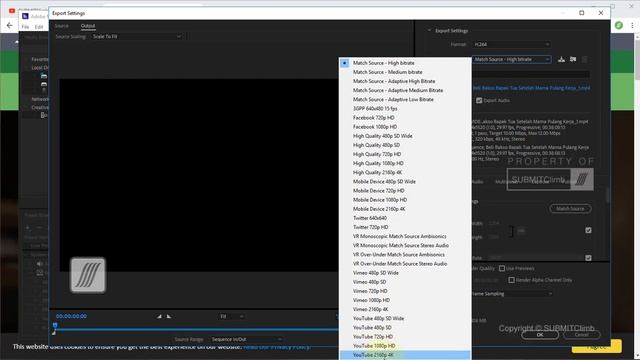The width and height of the screenshot is (640, 360).
Task: Click the blue output file name link
Action: tap(531, 88)
